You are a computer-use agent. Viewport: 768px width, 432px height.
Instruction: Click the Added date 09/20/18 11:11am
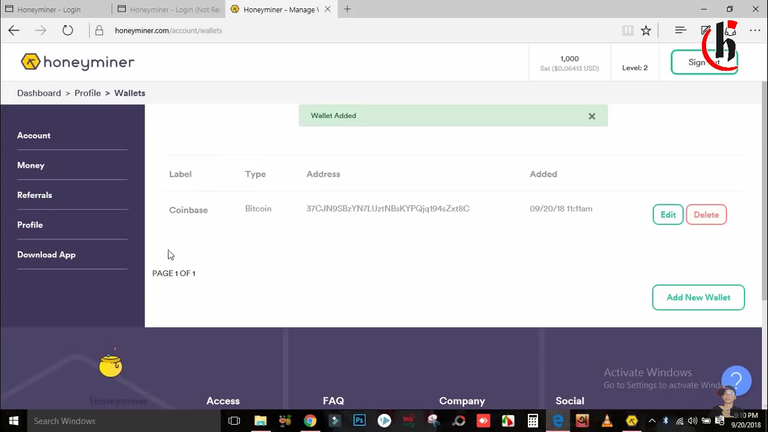coord(561,209)
